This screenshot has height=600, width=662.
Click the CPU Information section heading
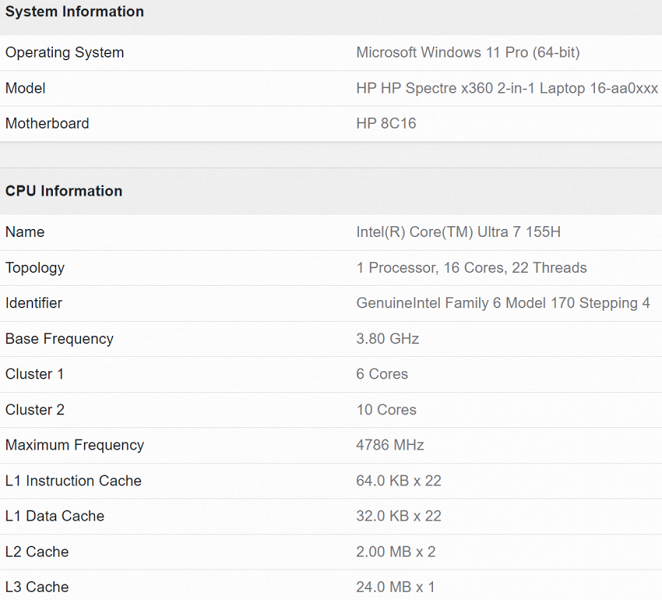(x=64, y=191)
